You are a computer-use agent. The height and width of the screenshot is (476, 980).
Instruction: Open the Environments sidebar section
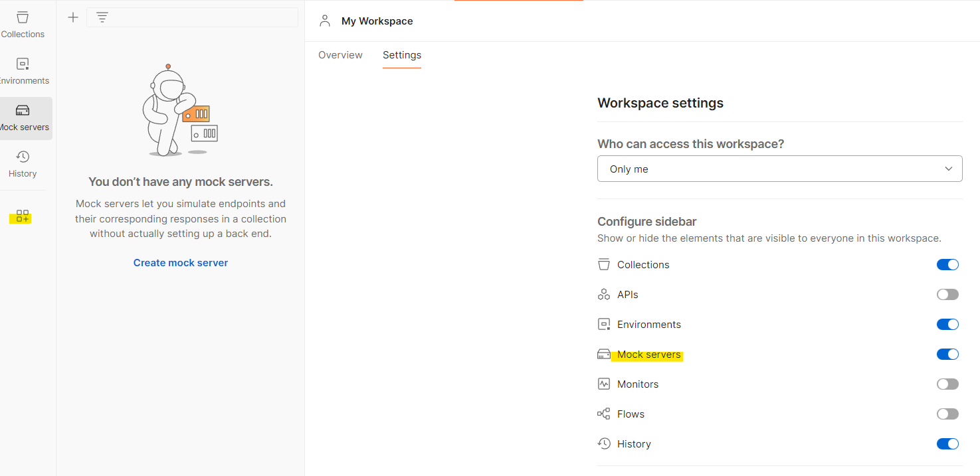[23, 72]
